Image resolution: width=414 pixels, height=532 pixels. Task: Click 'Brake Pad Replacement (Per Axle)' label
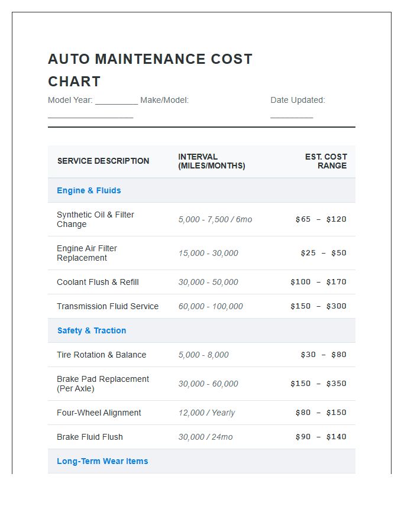point(103,384)
